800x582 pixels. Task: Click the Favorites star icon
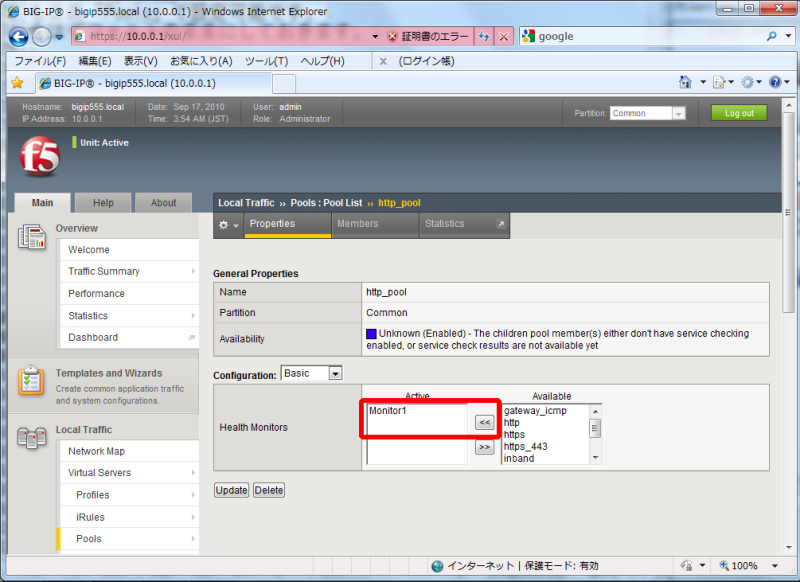tap(17, 83)
